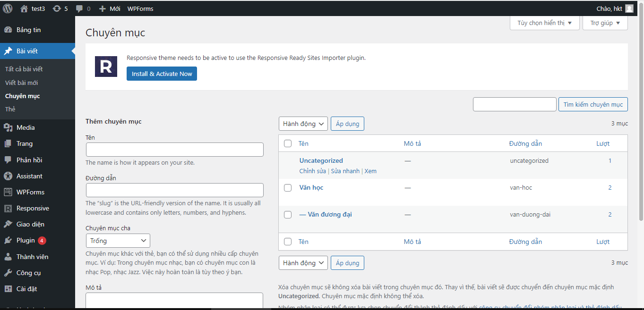The image size is (644, 310).
Task: Click the WordPress logo icon
Action: point(8,8)
